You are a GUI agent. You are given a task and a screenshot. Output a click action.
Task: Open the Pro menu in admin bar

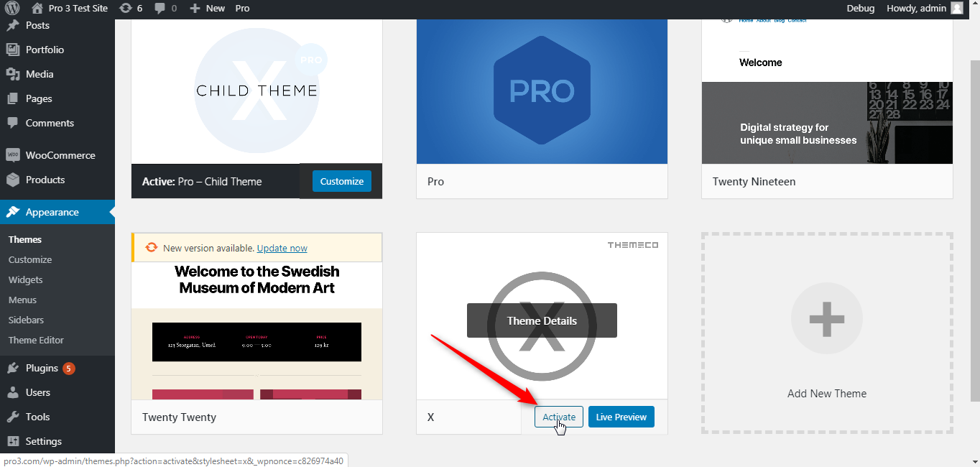pyautogui.click(x=242, y=9)
